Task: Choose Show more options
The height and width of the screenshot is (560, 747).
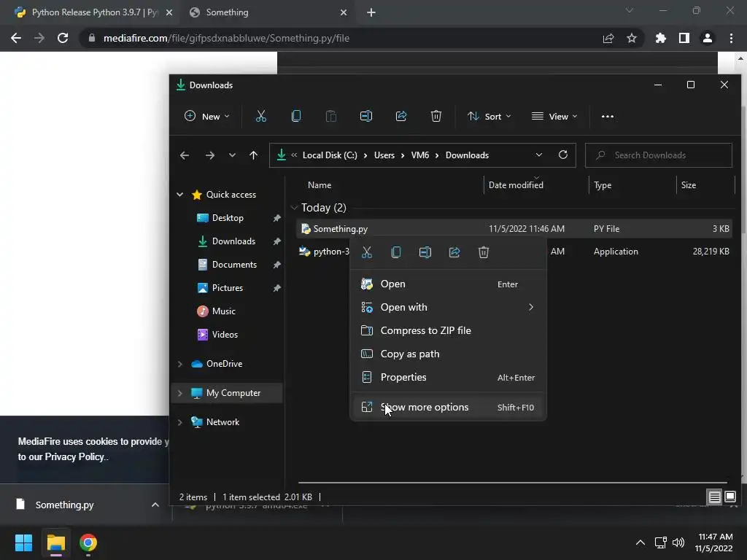Action: 449,407
